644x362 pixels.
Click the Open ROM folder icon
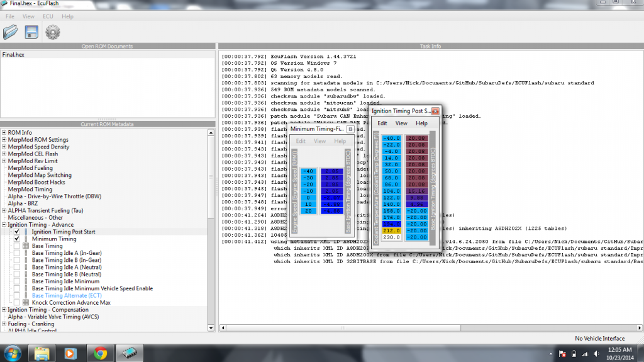(x=11, y=31)
